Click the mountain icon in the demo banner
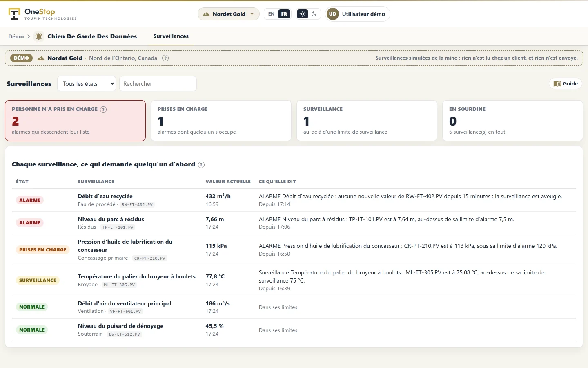The image size is (588, 368). tap(41, 58)
